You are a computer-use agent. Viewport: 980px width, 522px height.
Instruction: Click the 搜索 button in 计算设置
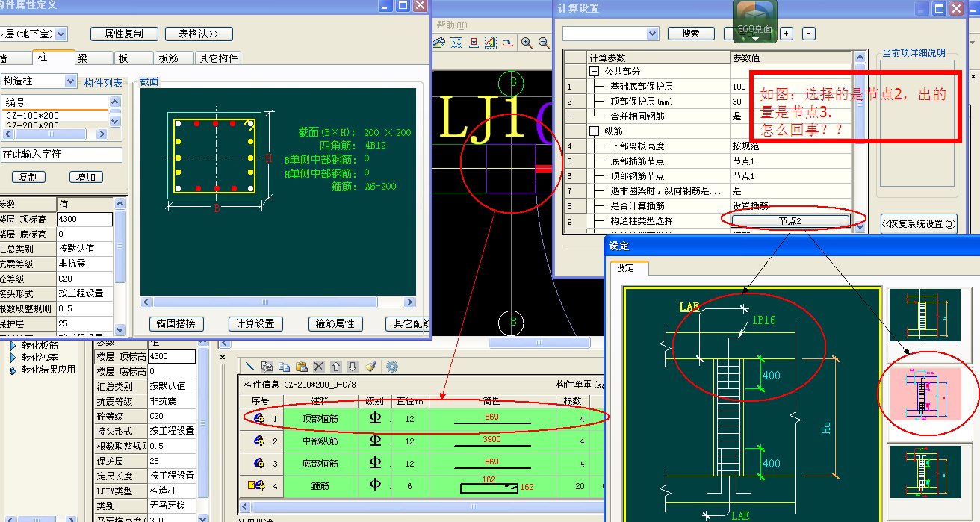(691, 34)
